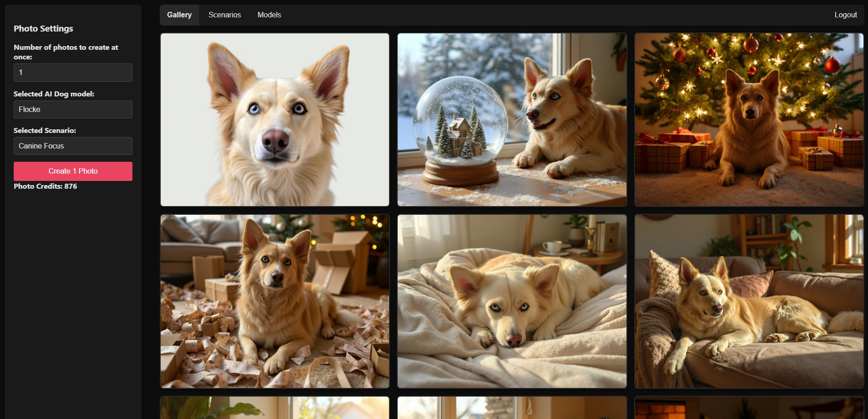Open the snow globe dog photo
The width and height of the screenshot is (868, 419).
coord(512,120)
